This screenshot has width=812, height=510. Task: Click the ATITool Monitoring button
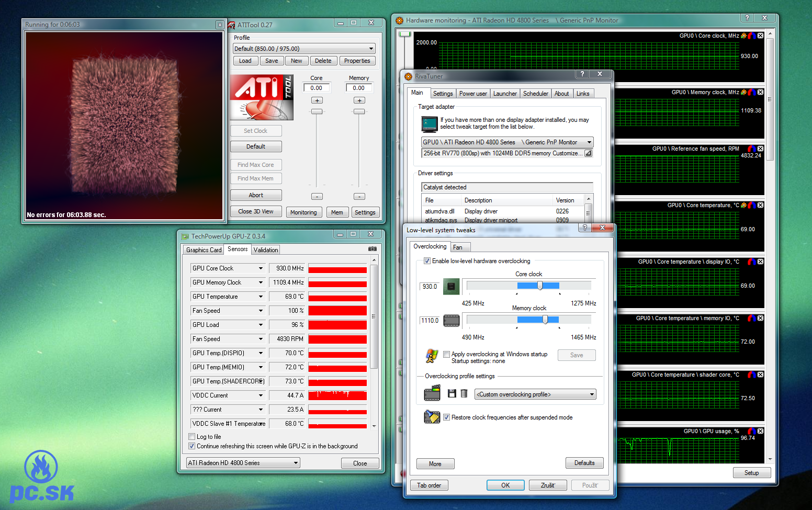(303, 212)
